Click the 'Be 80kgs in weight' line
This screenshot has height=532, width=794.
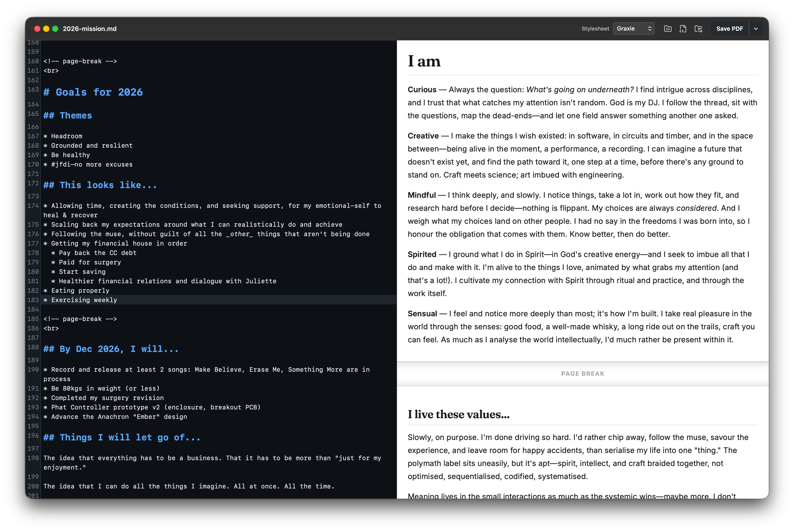pos(101,389)
